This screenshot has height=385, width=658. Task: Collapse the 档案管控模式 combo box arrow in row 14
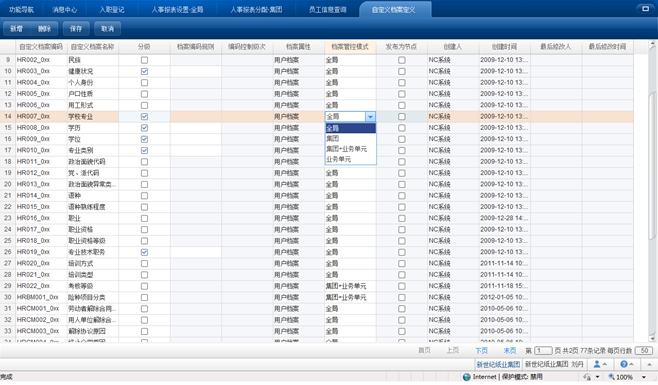[371, 117]
